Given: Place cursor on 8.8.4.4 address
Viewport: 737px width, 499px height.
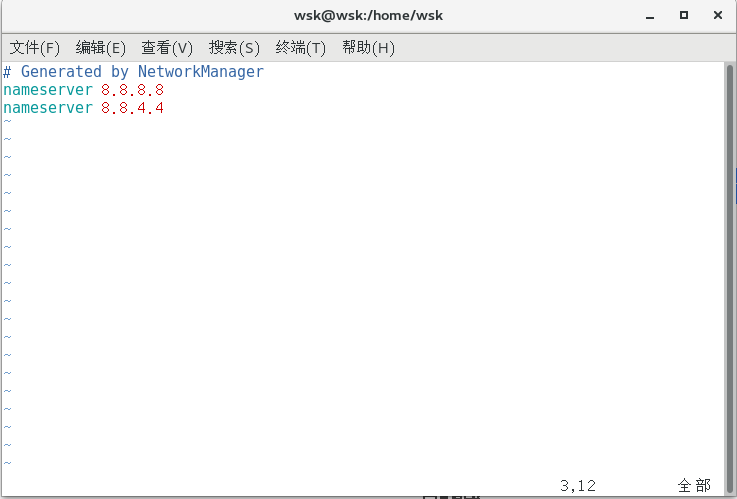Looking at the screenshot, I should tap(132, 108).
